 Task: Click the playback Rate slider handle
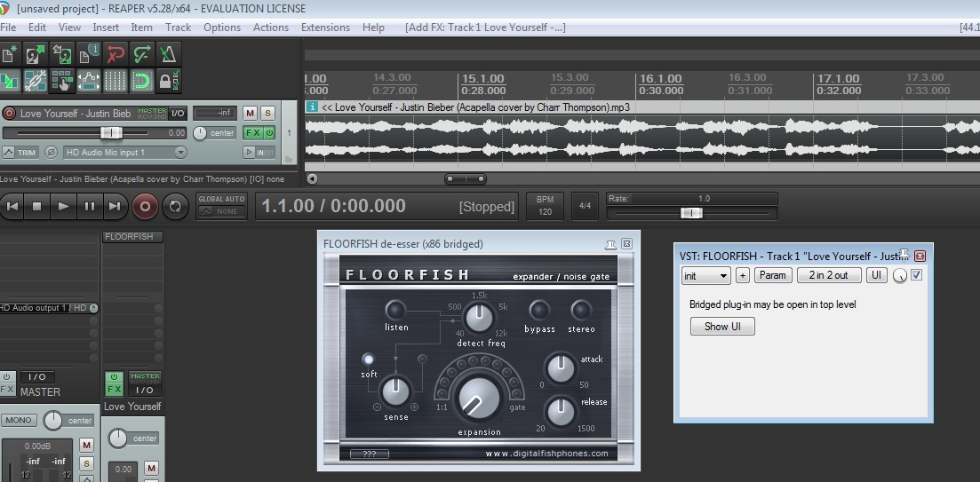point(691,213)
